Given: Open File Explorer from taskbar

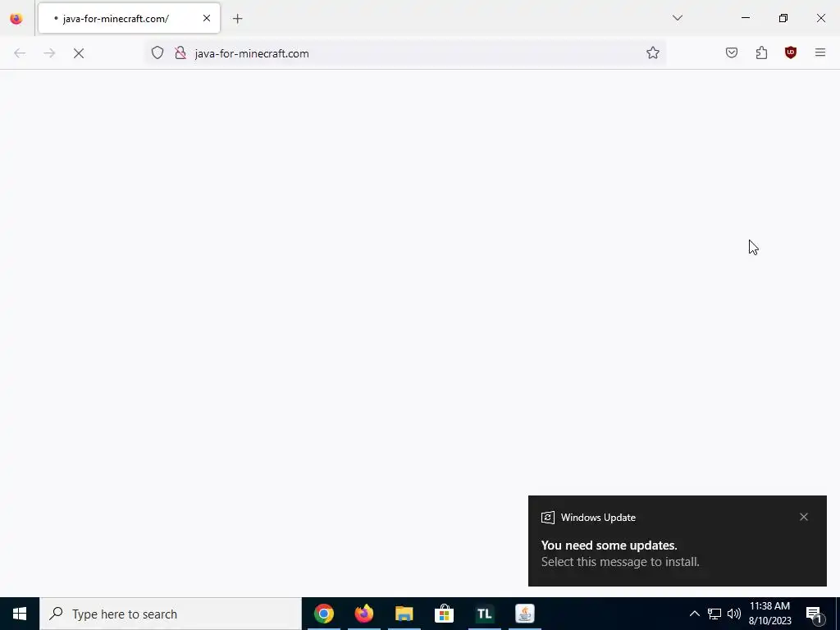Looking at the screenshot, I should (404, 614).
